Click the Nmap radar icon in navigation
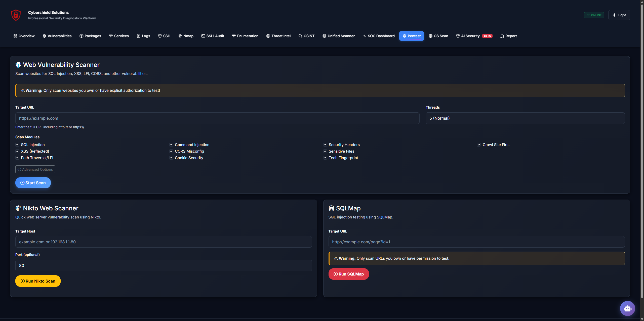Screen dimensions: 644x321 point(180,36)
